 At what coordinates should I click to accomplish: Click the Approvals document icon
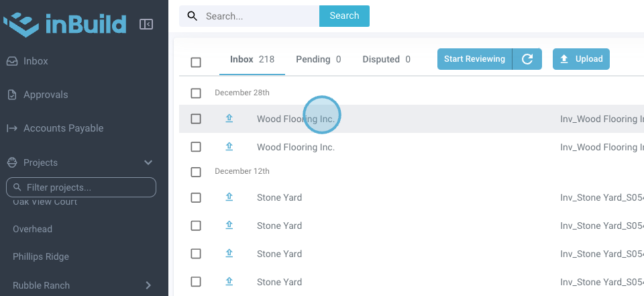[x=12, y=95]
